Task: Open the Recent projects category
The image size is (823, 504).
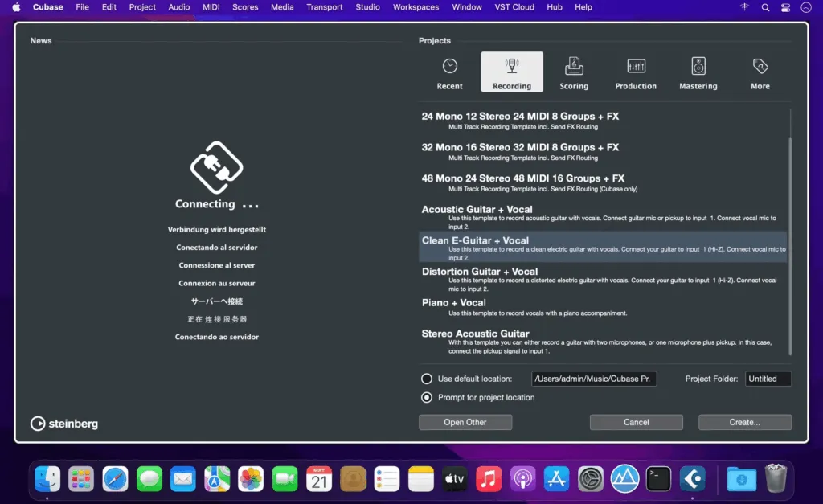Action: coord(449,72)
